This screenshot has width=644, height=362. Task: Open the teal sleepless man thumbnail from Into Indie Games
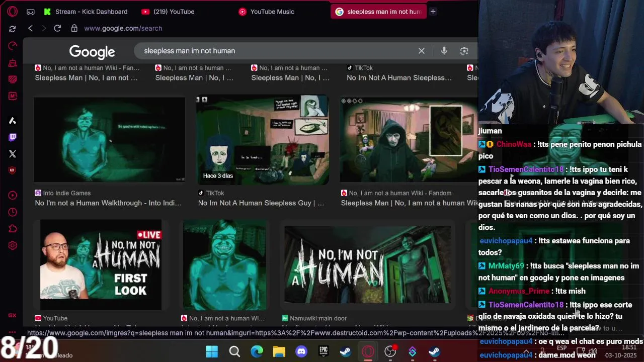click(x=109, y=139)
